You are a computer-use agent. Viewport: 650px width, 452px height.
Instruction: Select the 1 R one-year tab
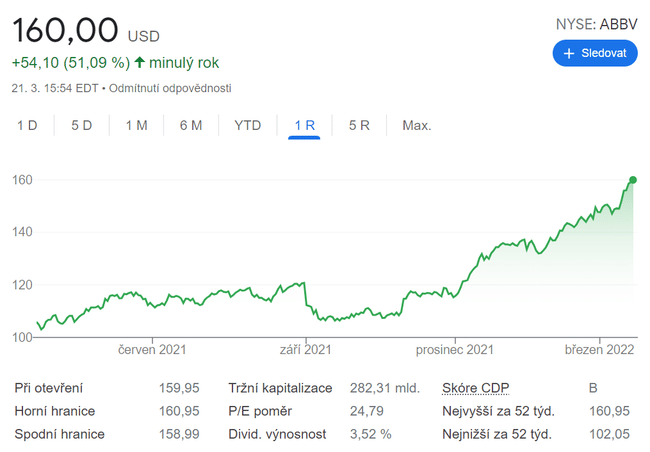coord(304,125)
